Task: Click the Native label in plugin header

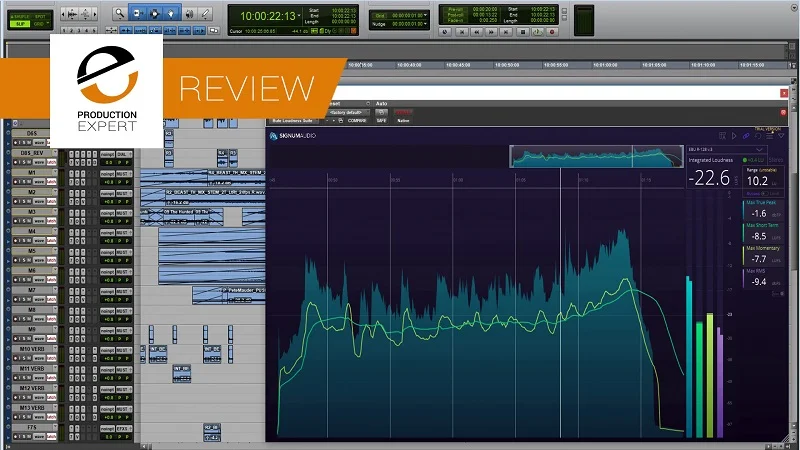Action: 403,120
